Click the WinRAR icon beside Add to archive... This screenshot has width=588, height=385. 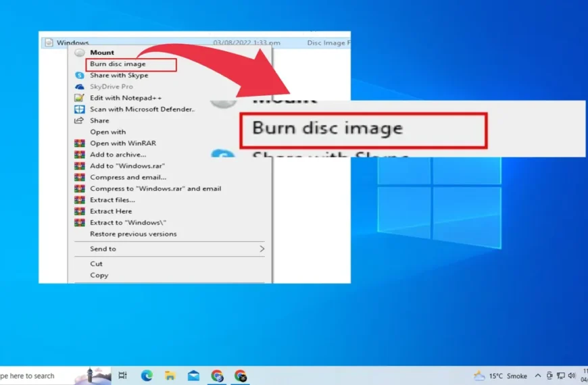(x=80, y=155)
